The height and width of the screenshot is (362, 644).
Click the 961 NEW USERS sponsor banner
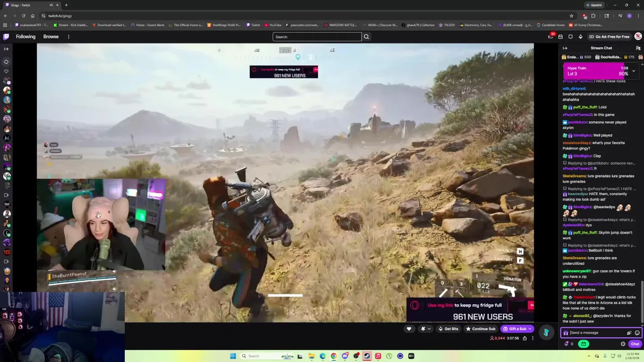click(x=470, y=310)
